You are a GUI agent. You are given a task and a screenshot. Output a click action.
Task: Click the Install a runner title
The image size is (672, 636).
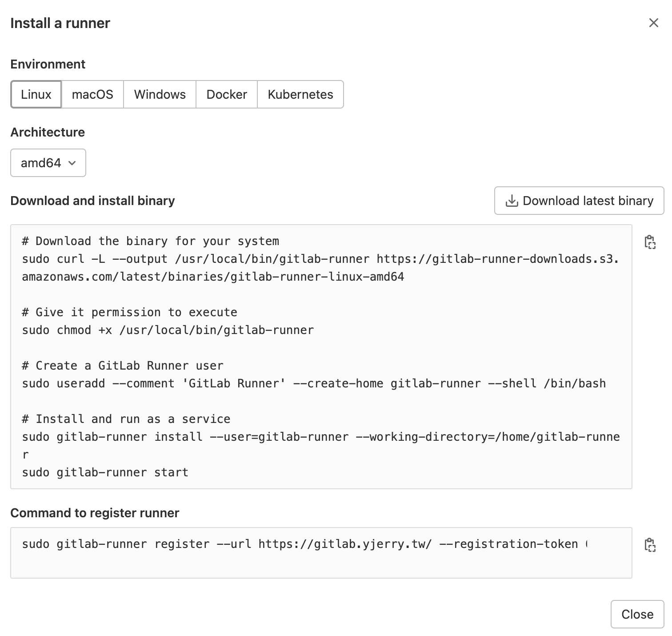point(60,23)
